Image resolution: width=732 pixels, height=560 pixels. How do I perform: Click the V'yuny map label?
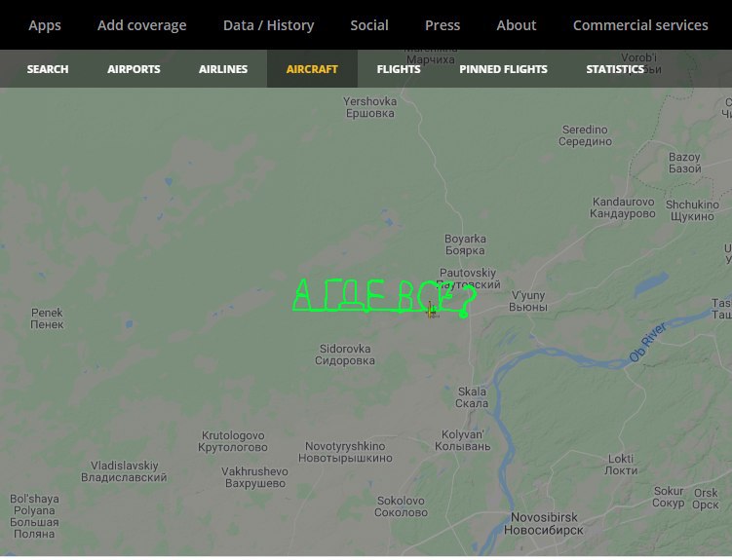click(x=528, y=301)
